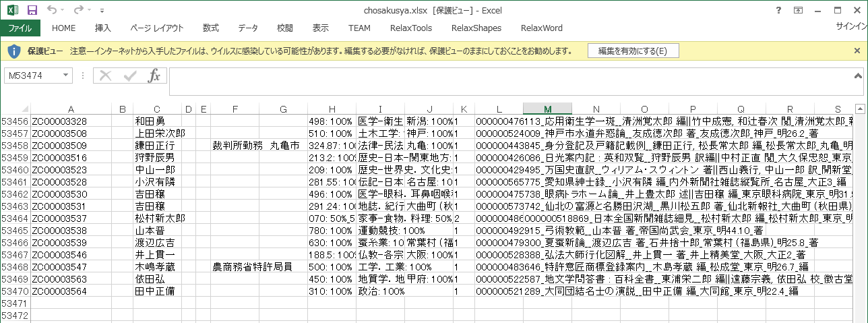The height and width of the screenshot is (323, 868).
Task: Open the RelaxWord ribbon tab
Action: pos(542,28)
